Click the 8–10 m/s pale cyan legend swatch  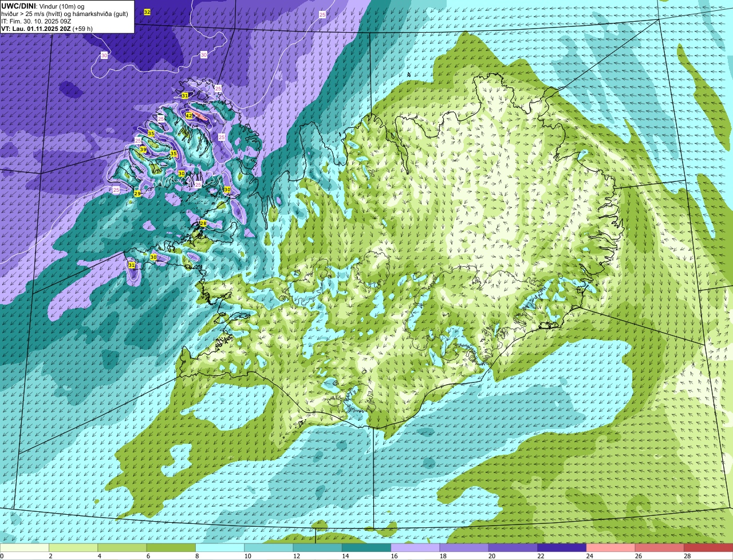[x=220, y=548]
